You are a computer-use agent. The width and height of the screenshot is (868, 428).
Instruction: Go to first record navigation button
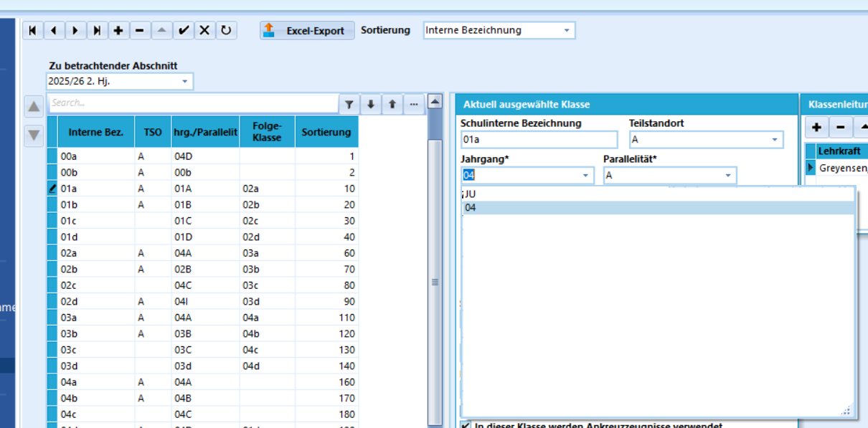click(x=32, y=30)
